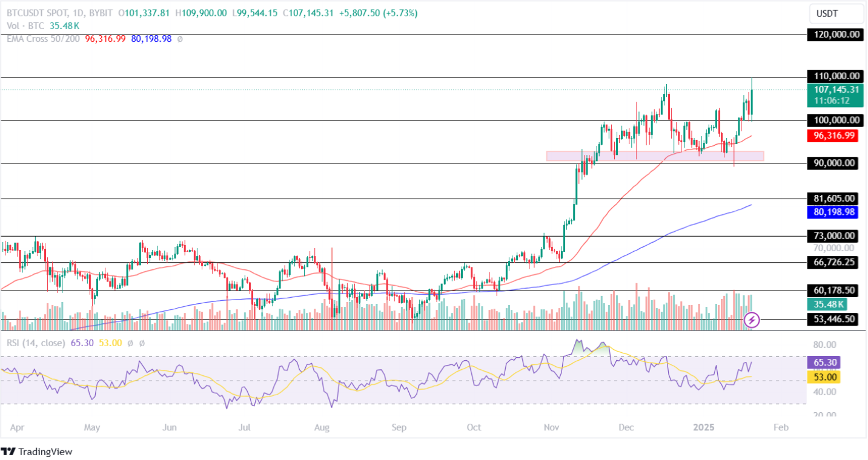Click the 81,605.00 price level label

point(832,198)
